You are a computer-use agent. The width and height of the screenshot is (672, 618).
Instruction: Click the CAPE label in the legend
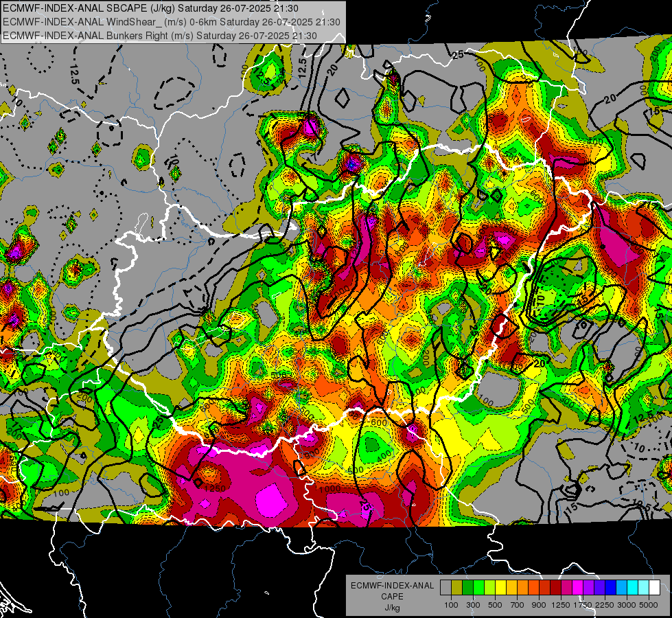392,597
